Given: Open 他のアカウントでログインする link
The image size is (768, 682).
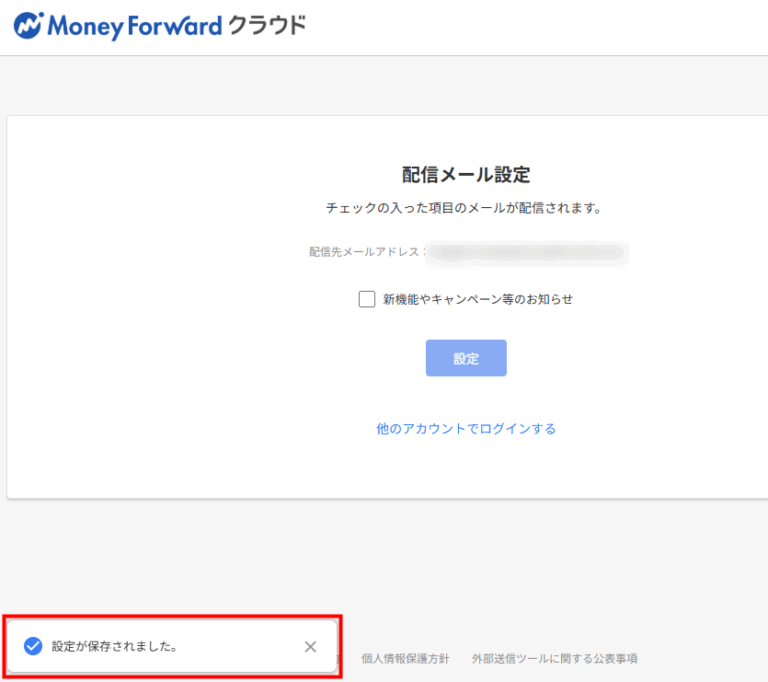Looking at the screenshot, I should 466,428.
